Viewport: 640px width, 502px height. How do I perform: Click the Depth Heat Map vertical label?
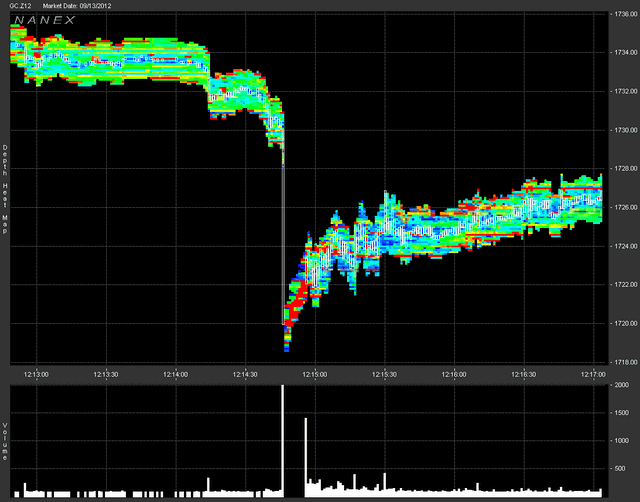pos(5,189)
